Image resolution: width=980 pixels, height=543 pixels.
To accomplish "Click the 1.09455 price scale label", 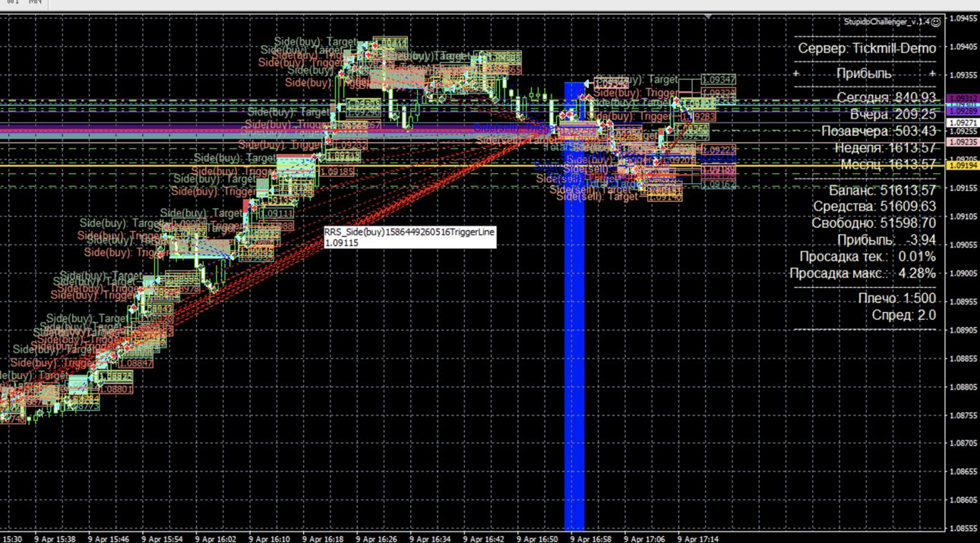I will click(x=965, y=18).
